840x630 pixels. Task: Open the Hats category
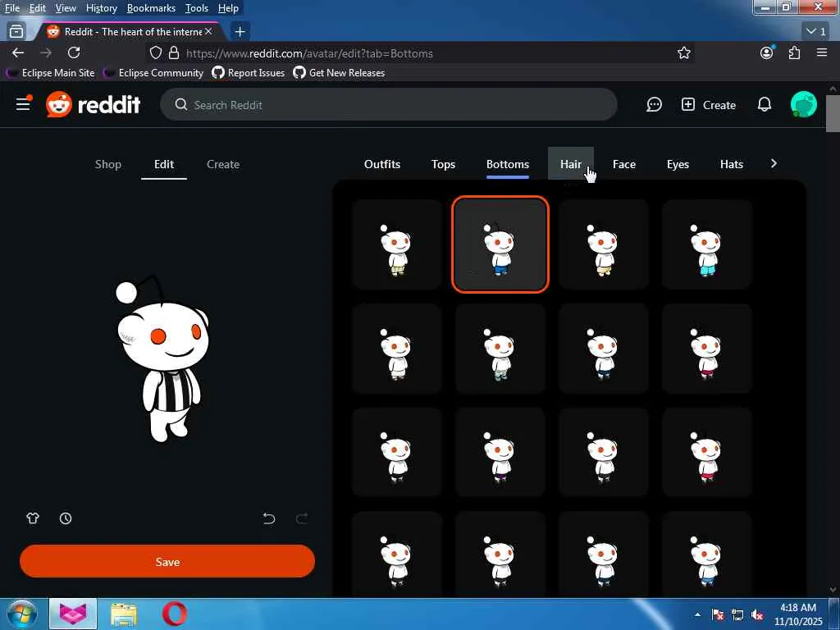tap(731, 164)
